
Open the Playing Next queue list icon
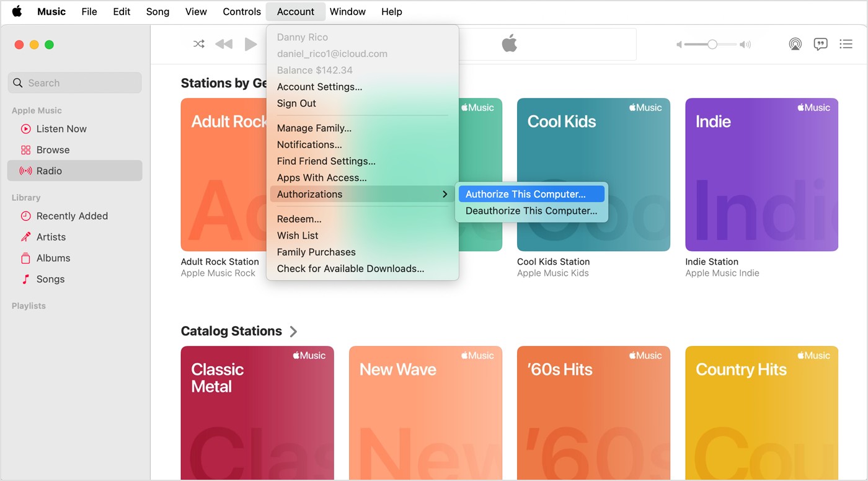(x=846, y=44)
